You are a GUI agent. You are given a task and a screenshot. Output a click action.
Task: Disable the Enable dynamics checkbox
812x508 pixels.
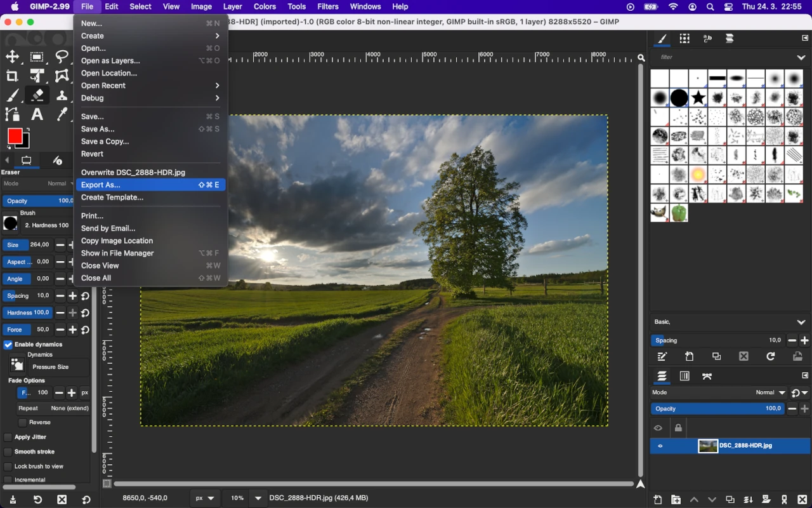point(8,344)
